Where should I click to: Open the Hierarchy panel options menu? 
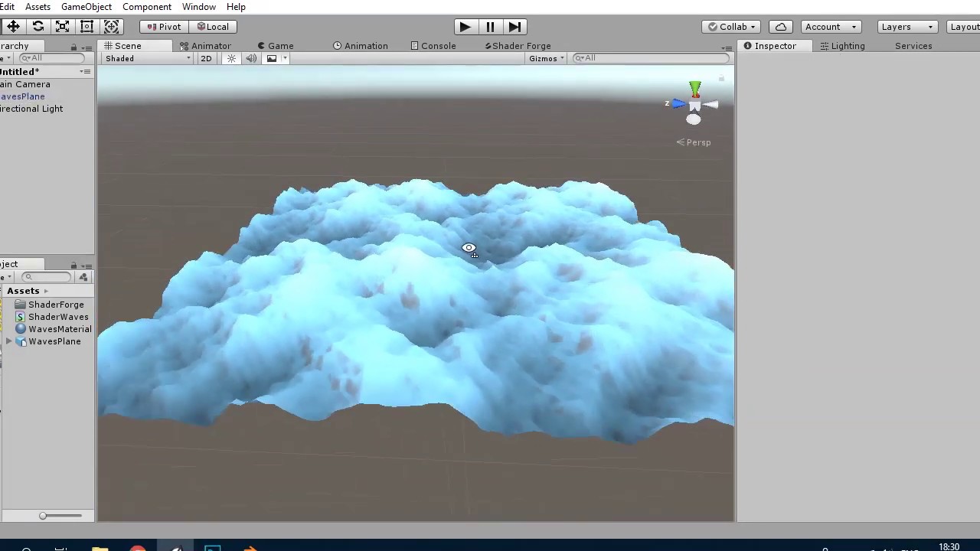click(x=87, y=47)
